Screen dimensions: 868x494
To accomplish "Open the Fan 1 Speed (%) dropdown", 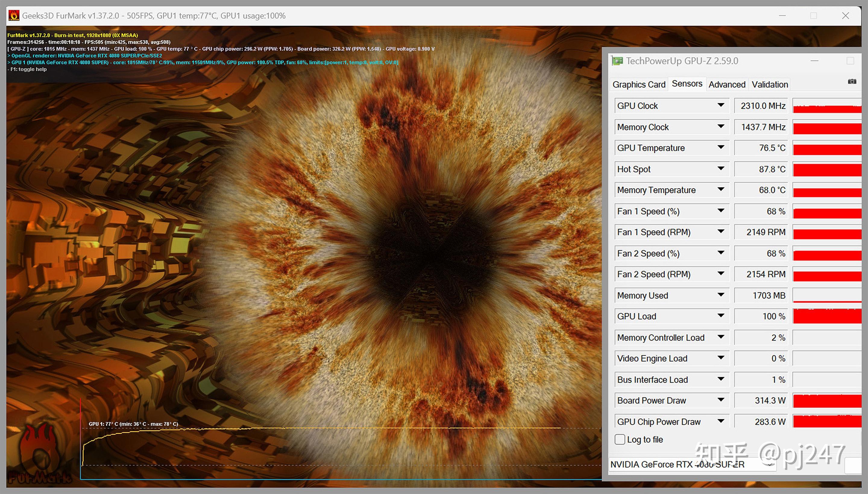I will [721, 211].
